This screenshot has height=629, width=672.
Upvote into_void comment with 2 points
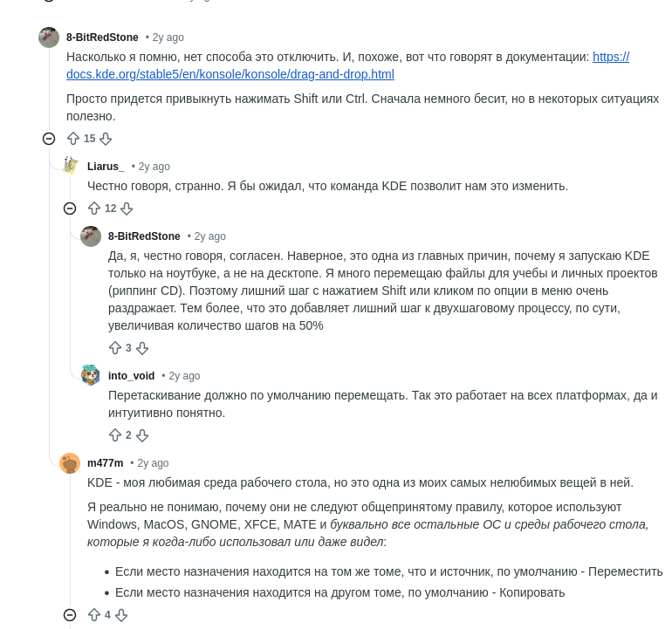[x=115, y=435]
